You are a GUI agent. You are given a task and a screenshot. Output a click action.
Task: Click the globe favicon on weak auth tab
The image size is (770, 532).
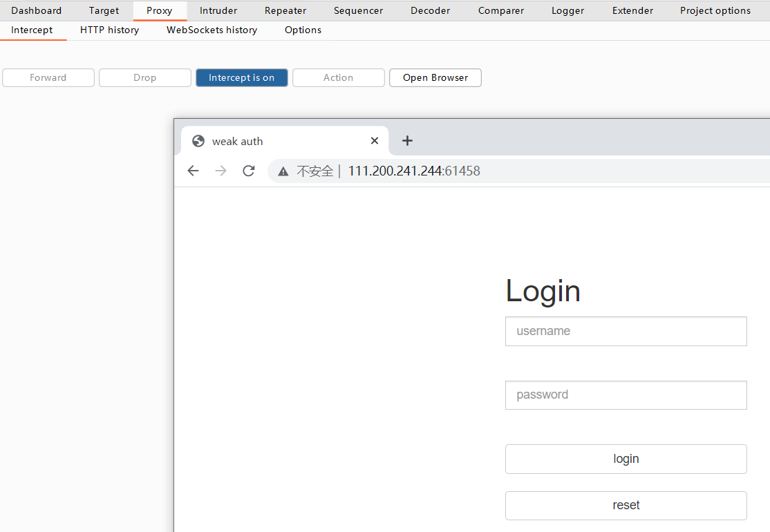click(198, 141)
